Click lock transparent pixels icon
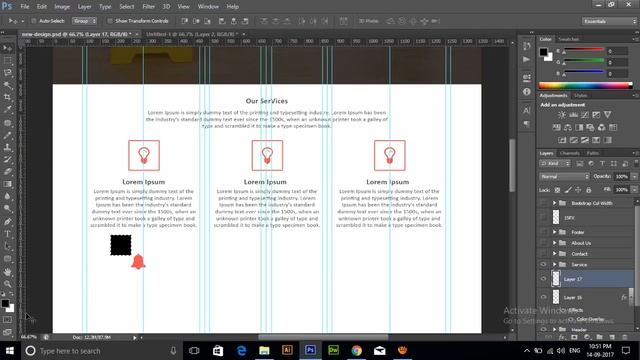This screenshot has height=360, width=640. tap(557, 190)
